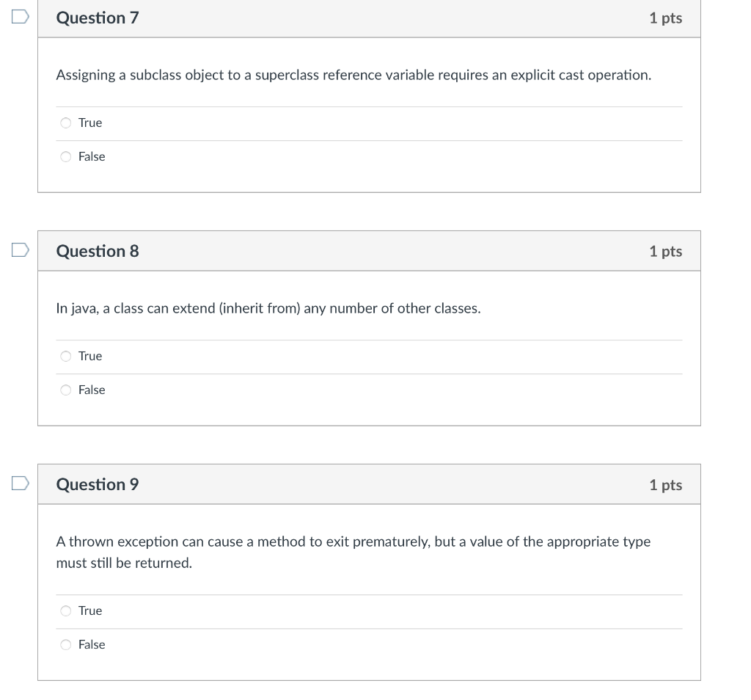
Task: Click the thrown exception statement in Question 9
Action: coord(353,550)
